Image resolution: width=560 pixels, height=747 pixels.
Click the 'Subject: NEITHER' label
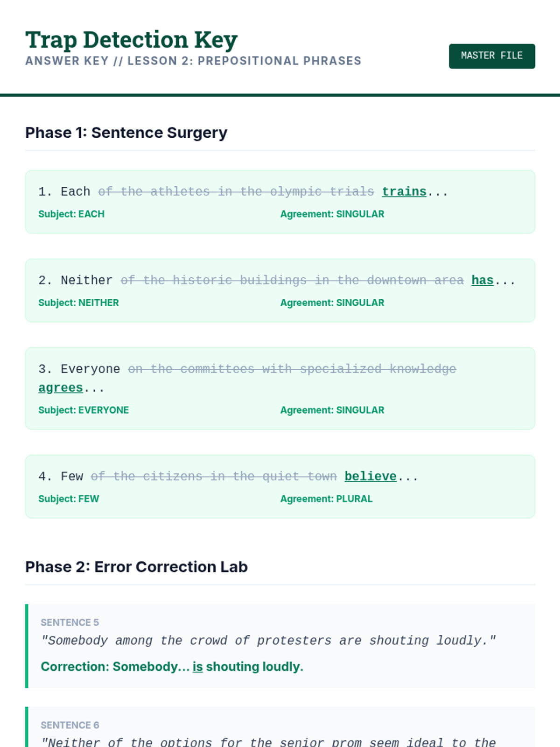78,303
